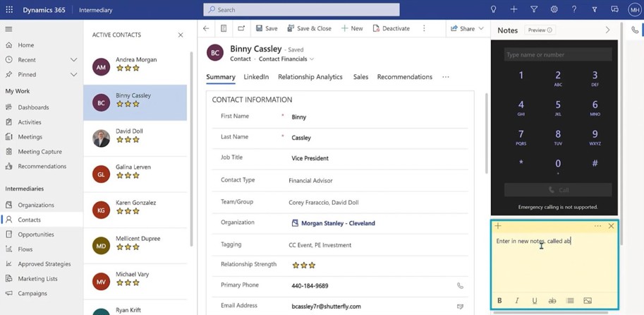The height and width of the screenshot is (315, 644).
Task: Click the disabled Call button on dialer
Action: [x=558, y=190]
